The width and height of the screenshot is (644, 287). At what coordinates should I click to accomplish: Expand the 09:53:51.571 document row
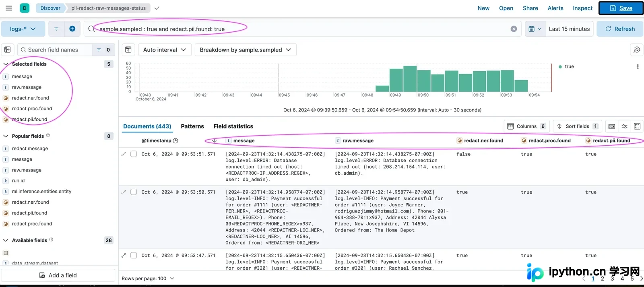(124, 154)
